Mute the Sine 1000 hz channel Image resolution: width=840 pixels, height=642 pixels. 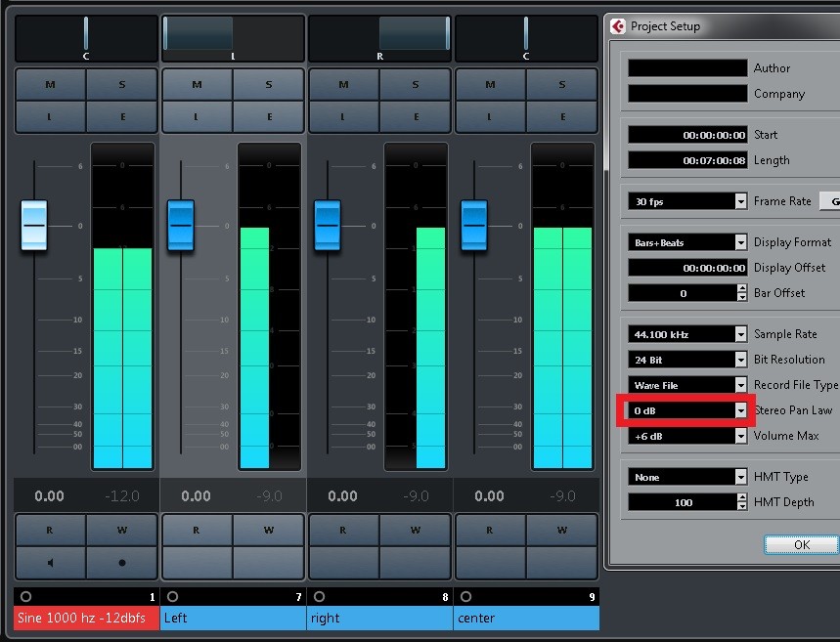[x=51, y=85]
